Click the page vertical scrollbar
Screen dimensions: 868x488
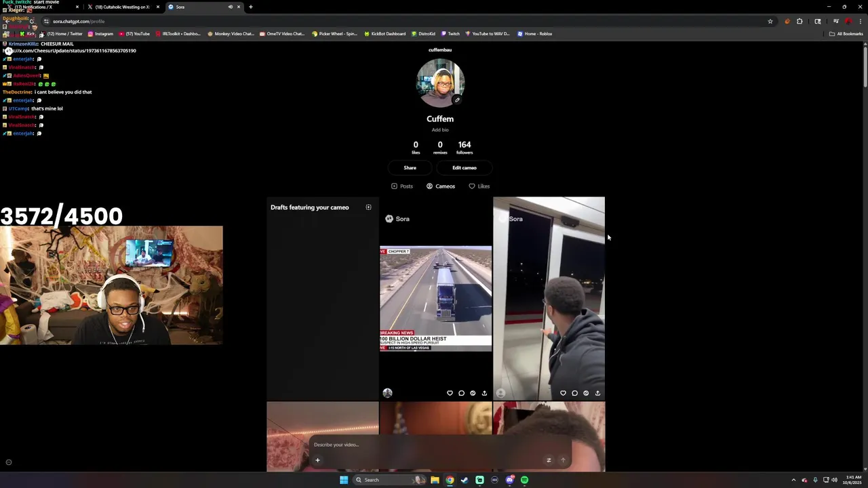click(x=865, y=66)
